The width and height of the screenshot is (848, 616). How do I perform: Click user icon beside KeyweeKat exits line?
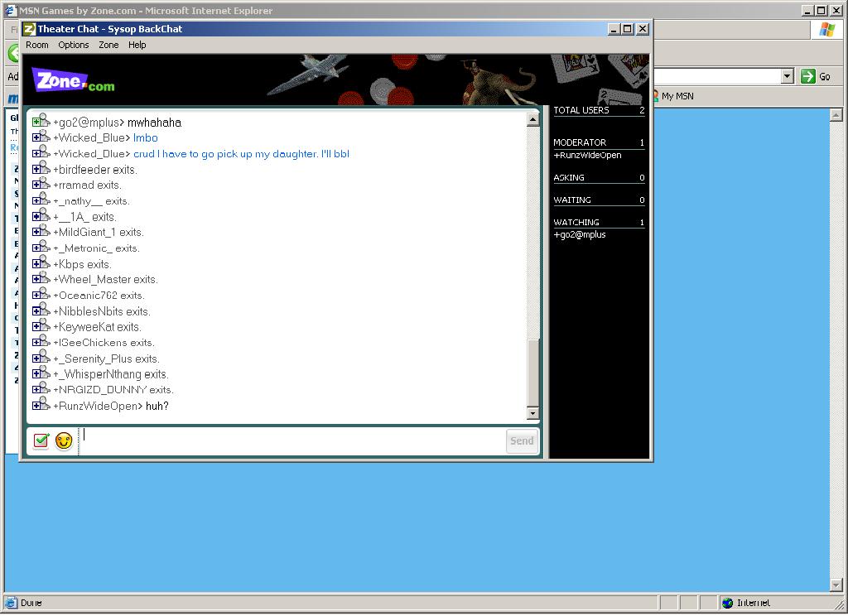coord(41,325)
